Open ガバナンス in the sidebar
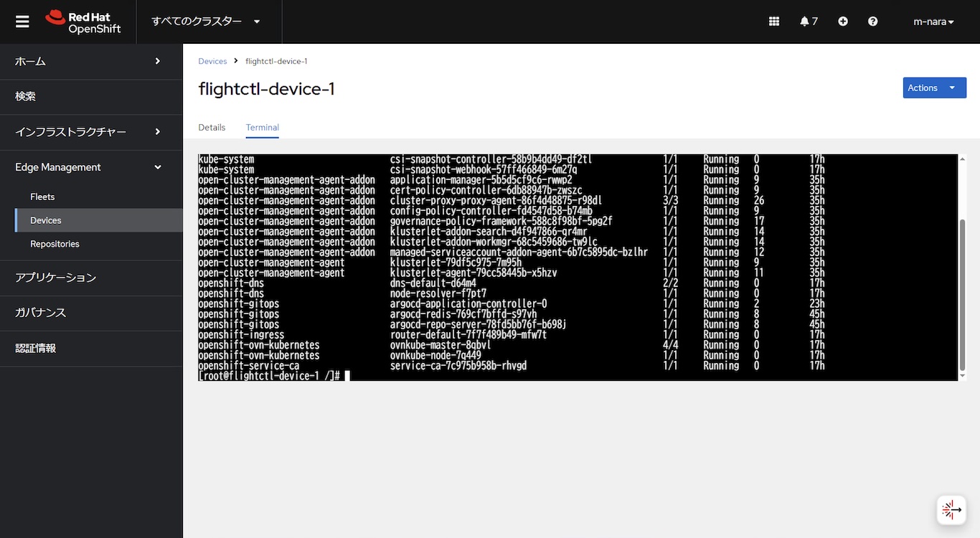980x538 pixels. pos(91,313)
